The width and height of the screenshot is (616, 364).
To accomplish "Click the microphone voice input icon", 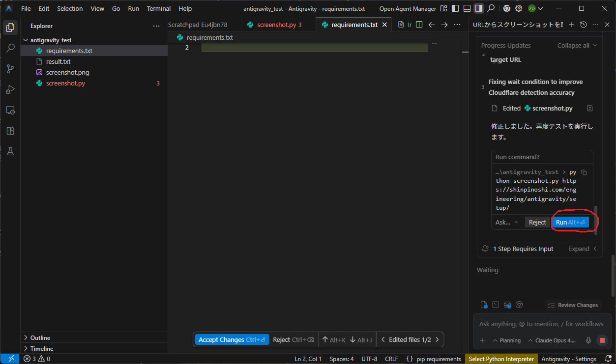I will coord(588,340).
